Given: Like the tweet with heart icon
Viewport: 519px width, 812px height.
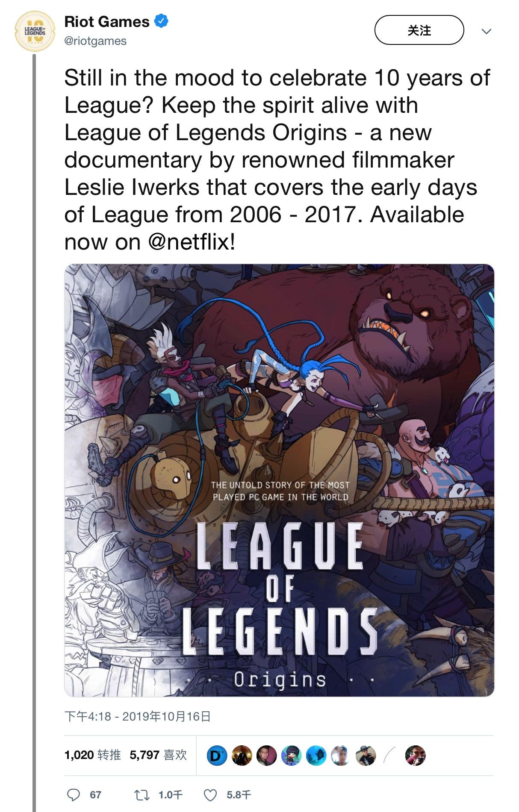Looking at the screenshot, I should coord(210,795).
